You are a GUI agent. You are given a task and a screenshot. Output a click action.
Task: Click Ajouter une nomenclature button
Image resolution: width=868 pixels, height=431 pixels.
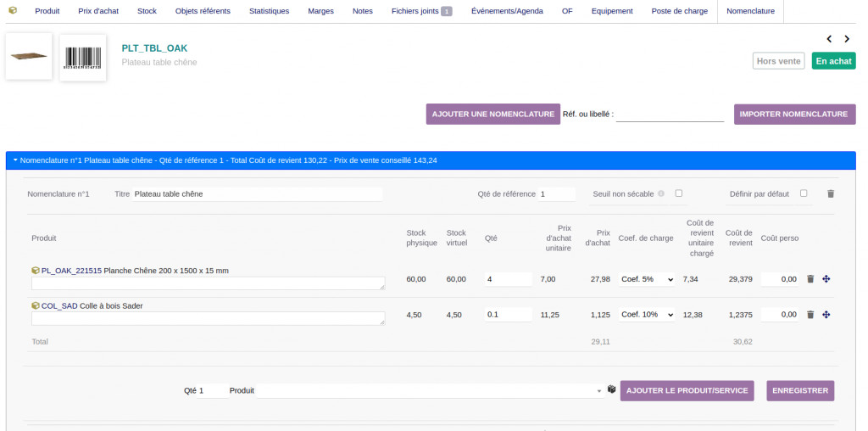(x=492, y=115)
